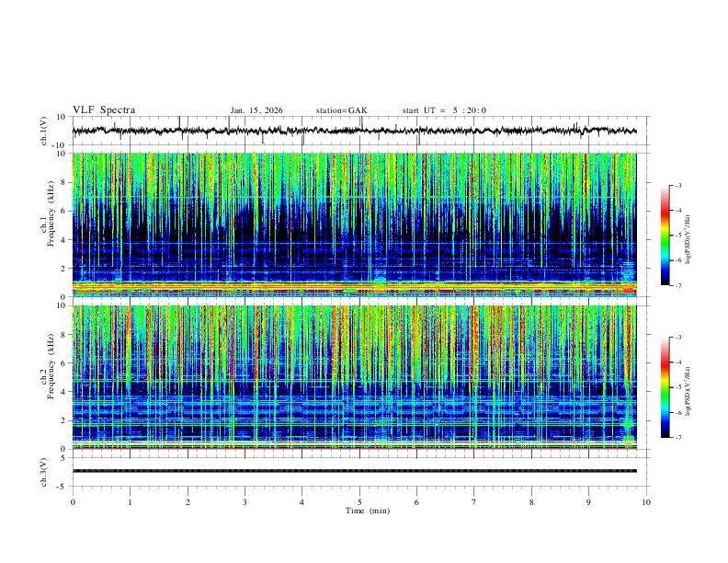Click the time axis tick label "6"
Viewport: 728px width, 563px height.
(416, 502)
